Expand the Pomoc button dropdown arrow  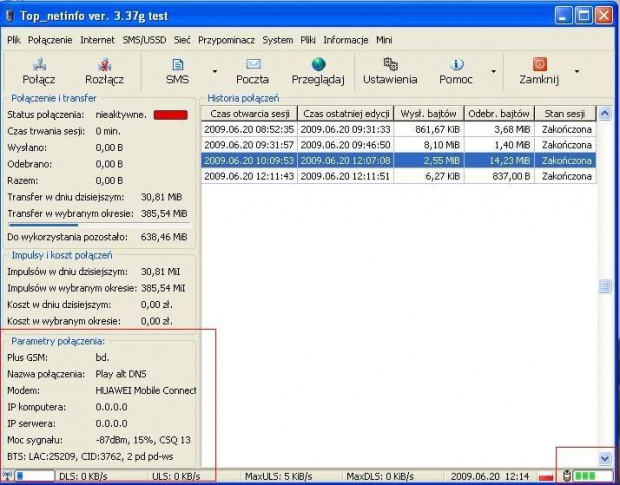point(493,72)
